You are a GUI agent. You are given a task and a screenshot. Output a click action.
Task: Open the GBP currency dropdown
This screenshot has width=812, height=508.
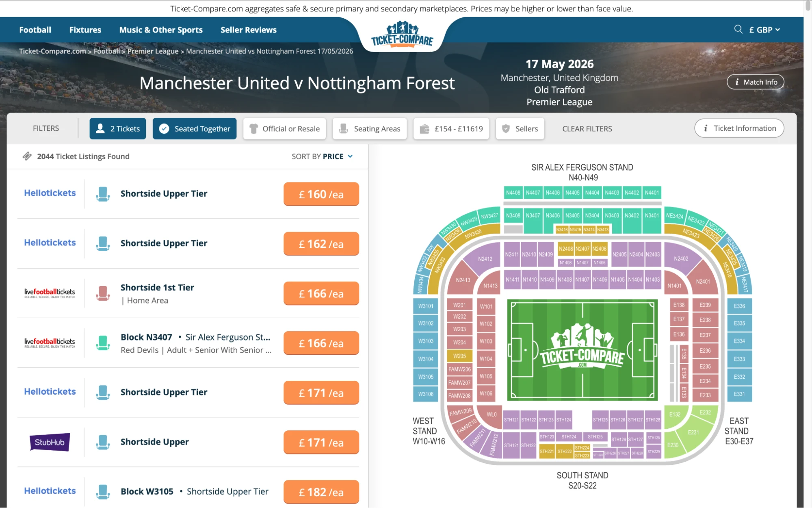pyautogui.click(x=764, y=29)
